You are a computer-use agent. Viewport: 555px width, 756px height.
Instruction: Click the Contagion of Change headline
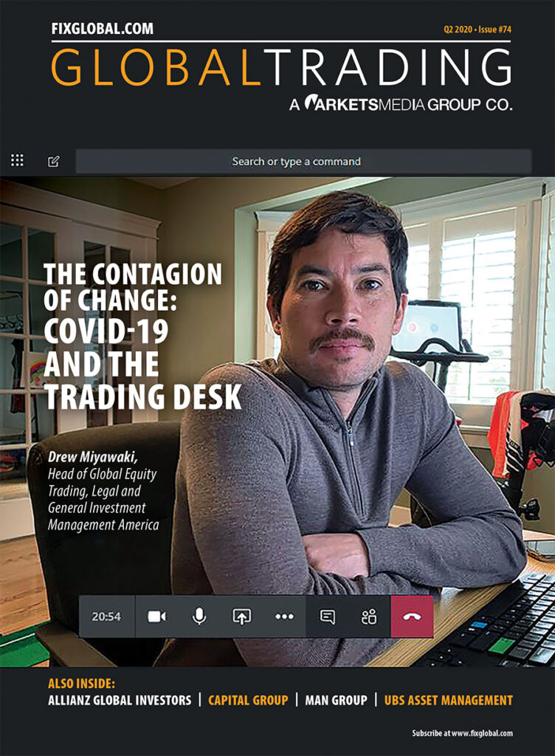pos(142,336)
